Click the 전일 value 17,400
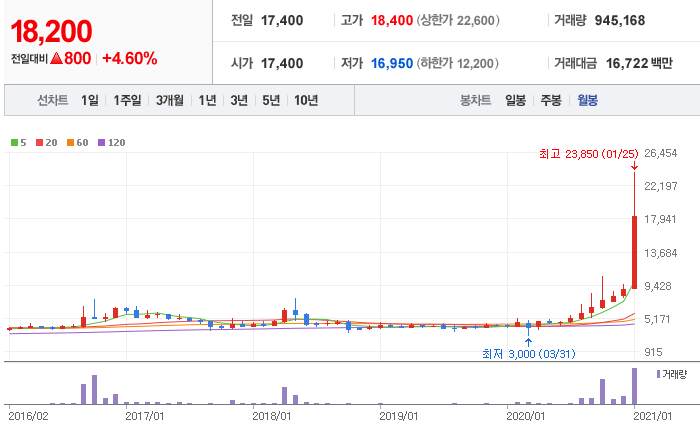Image resolution: width=700 pixels, height=440 pixels. [282, 21]
